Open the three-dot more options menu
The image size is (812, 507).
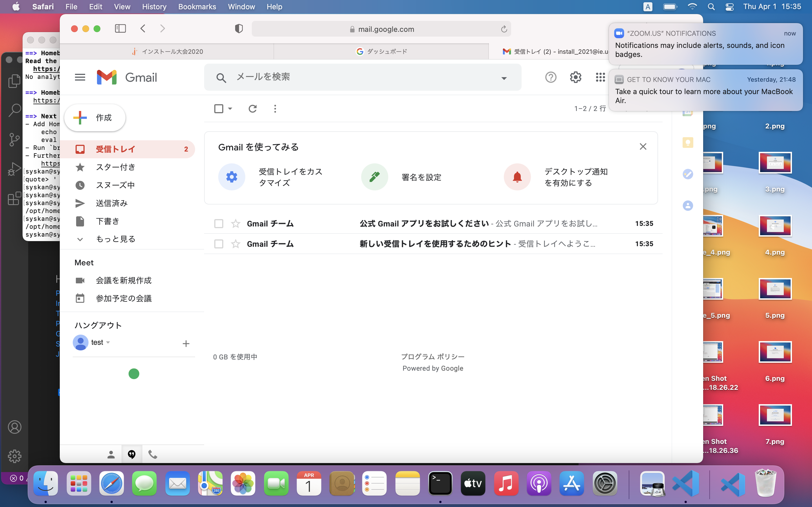click(275, 109)
